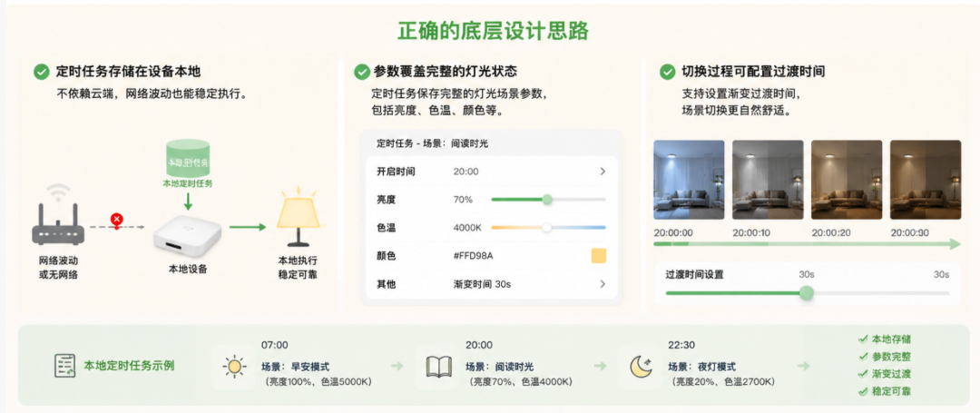Click green check icon beside 参数覆盖完整的灯光状态
This screenshot has height=413, width=980.
(362, 72)
